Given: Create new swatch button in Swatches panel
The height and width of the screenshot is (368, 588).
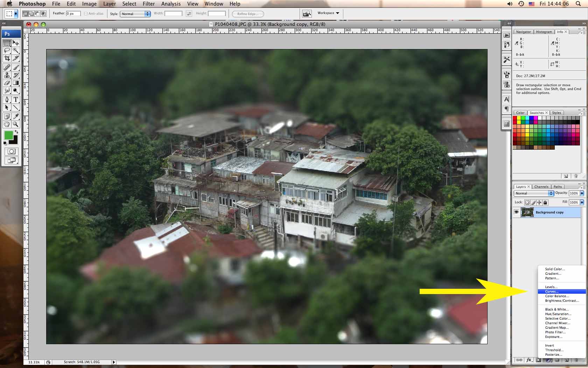Looking at the screenshot, I should pos(566,176).
